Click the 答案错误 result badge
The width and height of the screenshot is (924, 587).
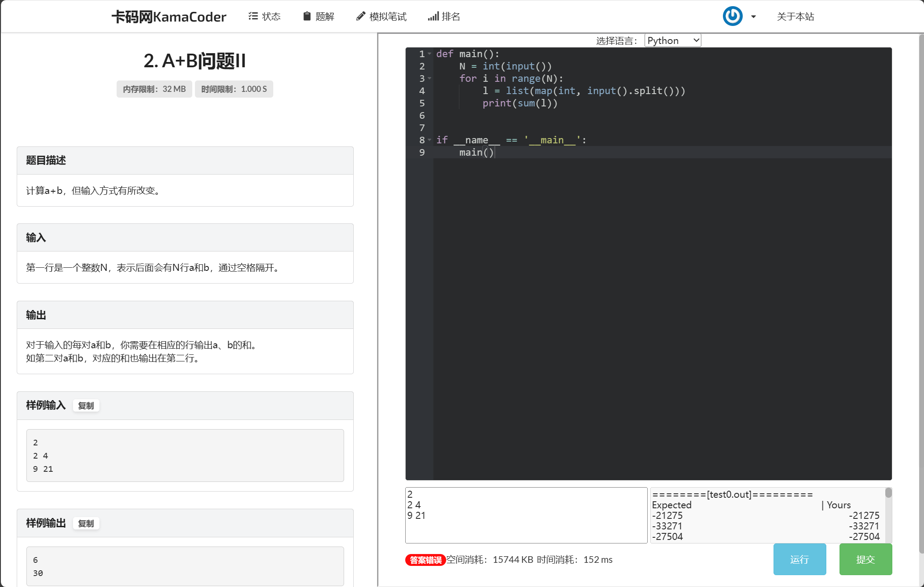pos(425,559)
